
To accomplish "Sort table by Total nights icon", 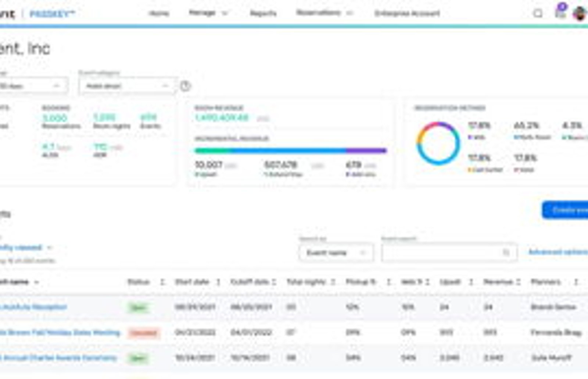I will click(x=333, y=282).
